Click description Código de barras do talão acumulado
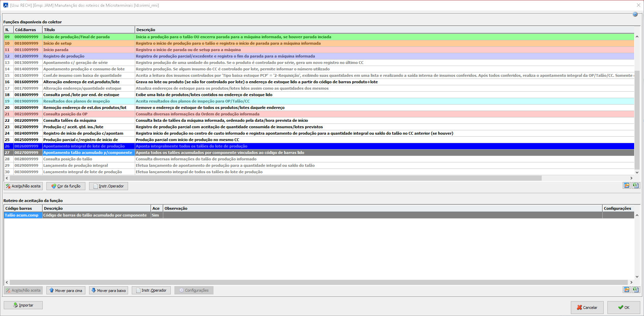Image resolution: width=644 pixels, height=316 pixels. [97, 215]
